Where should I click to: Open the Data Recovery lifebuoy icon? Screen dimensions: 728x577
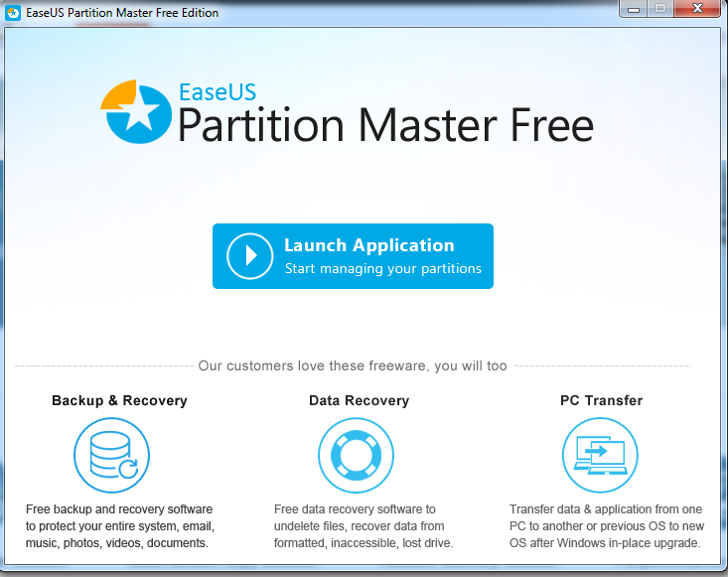pos(357,456)
